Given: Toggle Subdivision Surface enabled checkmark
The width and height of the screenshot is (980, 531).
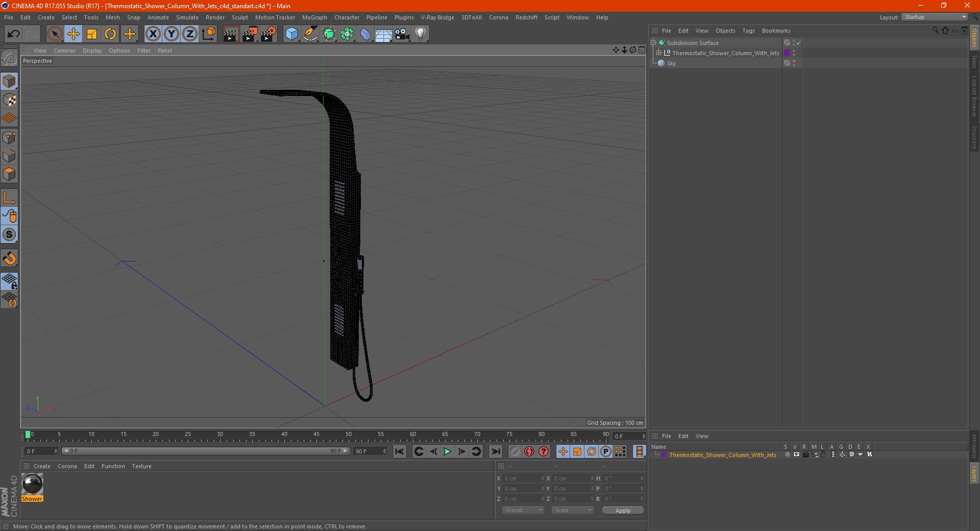Looking at the screenshot, I should [x=799, y=43].
